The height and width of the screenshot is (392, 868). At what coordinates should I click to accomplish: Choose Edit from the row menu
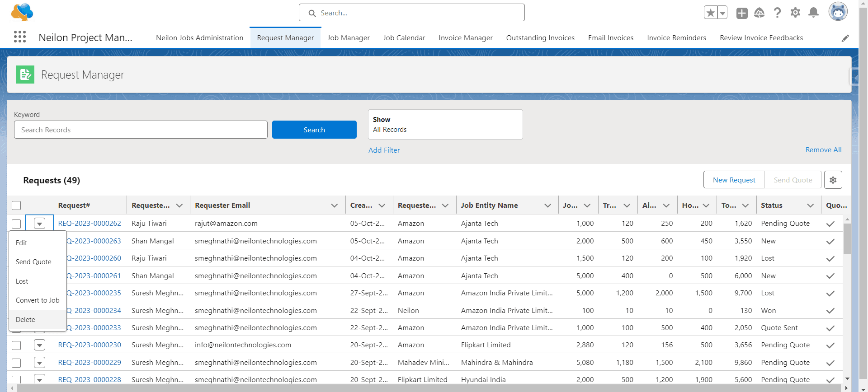(38, 243)
